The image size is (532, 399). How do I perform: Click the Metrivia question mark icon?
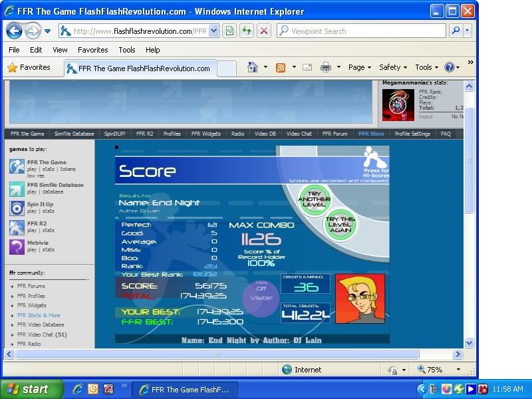(17, 247)
